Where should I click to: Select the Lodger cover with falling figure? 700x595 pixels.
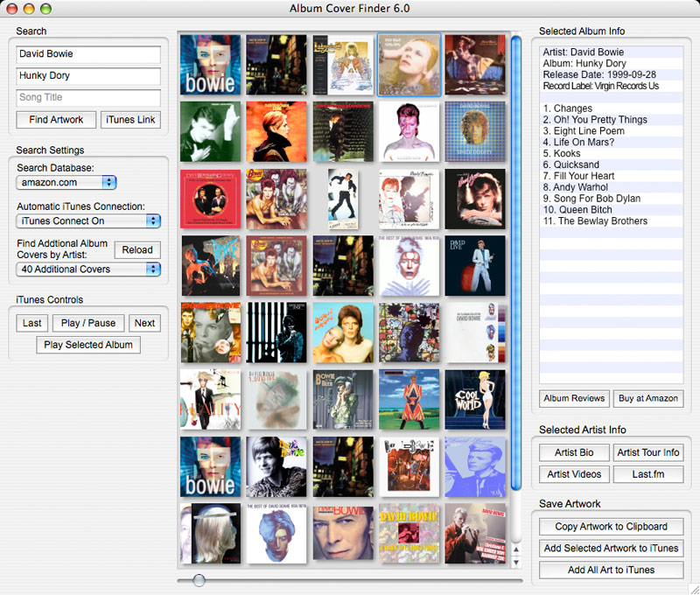coord(343,199)
